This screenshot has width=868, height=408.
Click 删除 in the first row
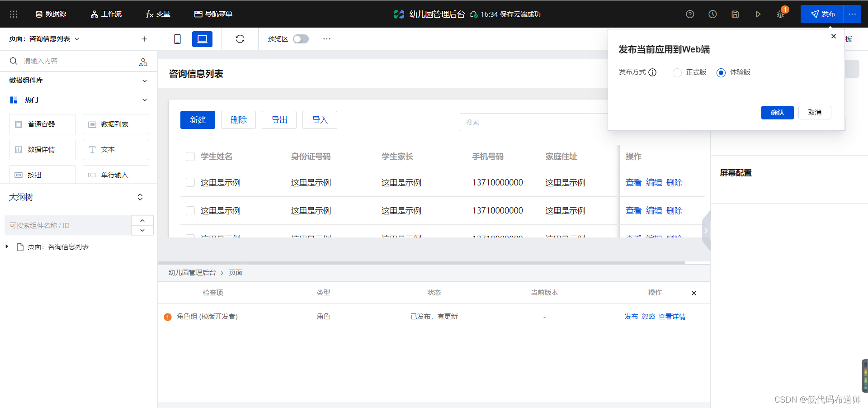click(674, 183)
